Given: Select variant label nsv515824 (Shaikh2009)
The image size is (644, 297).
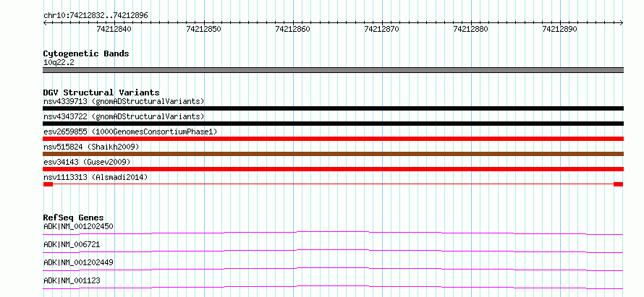Looking at the screenshot, I should (91, 147).
